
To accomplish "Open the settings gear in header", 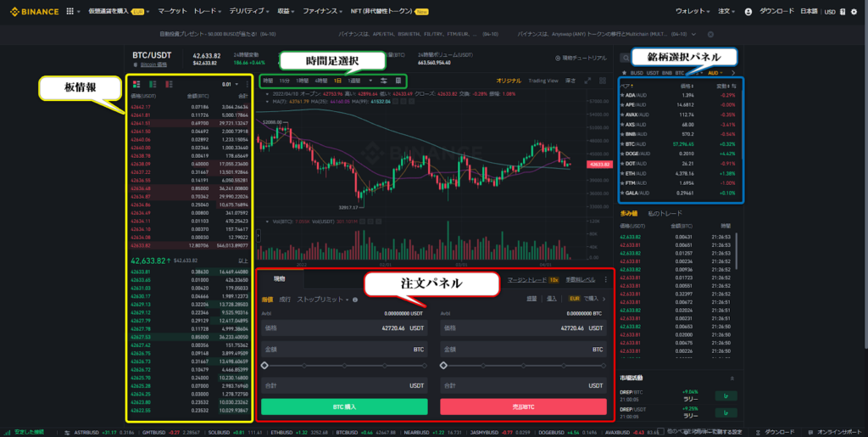I will [x=854, y=12].
